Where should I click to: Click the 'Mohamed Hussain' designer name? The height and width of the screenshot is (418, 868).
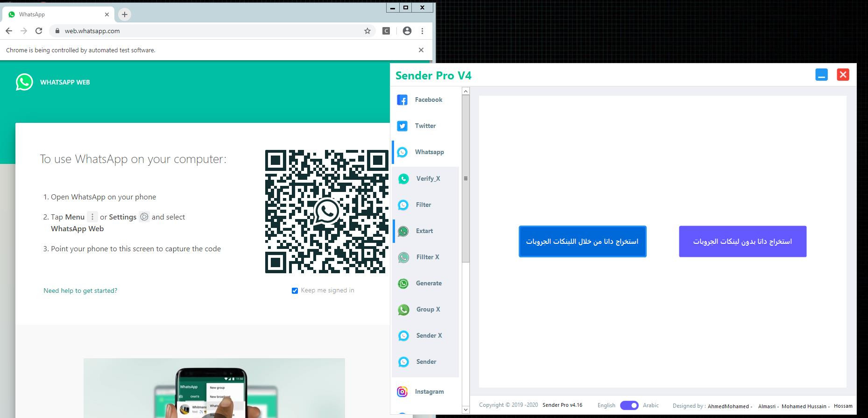(x=804, y=406)
